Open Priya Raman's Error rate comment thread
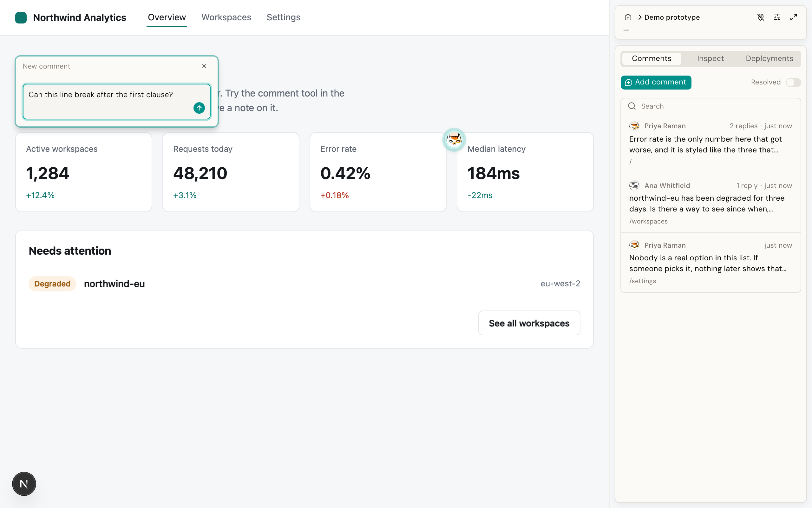 click(711, 144)
